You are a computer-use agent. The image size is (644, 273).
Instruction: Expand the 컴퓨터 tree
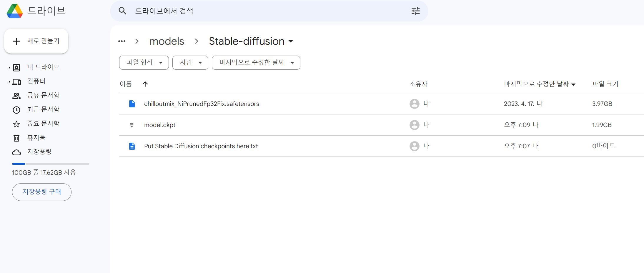point(9,81)
